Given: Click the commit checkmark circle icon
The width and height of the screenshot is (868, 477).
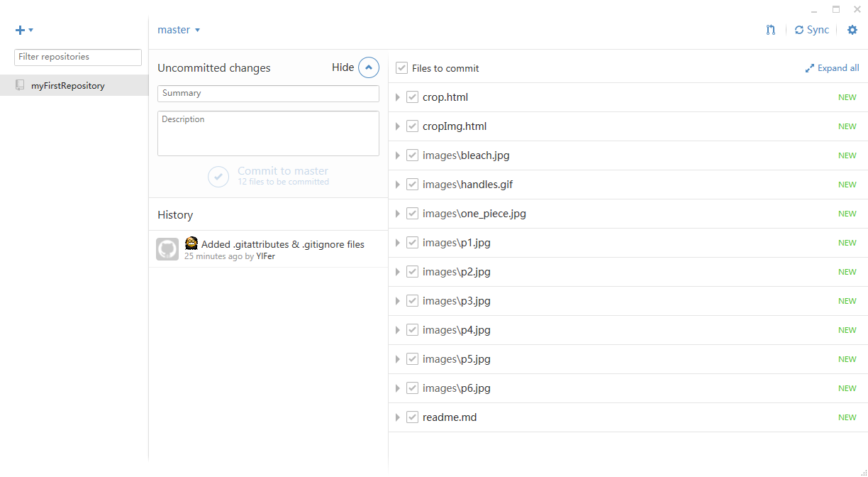Looking at the screenshot, I should tap(218, 177).
